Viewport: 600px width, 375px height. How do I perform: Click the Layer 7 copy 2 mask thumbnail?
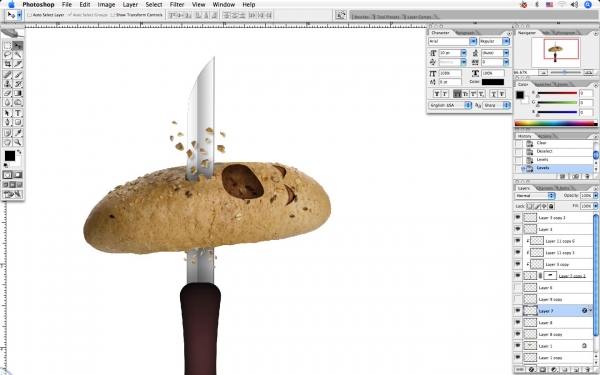tap(550, 276)
